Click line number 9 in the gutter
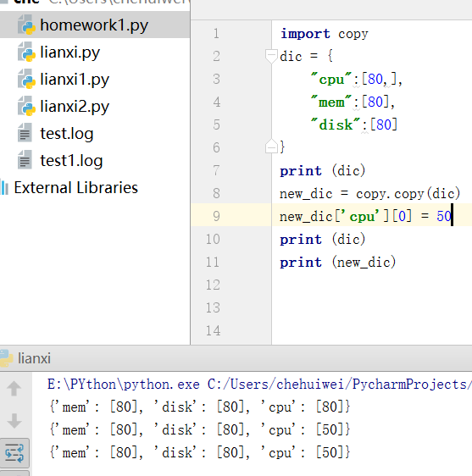 tap(216, 216)
